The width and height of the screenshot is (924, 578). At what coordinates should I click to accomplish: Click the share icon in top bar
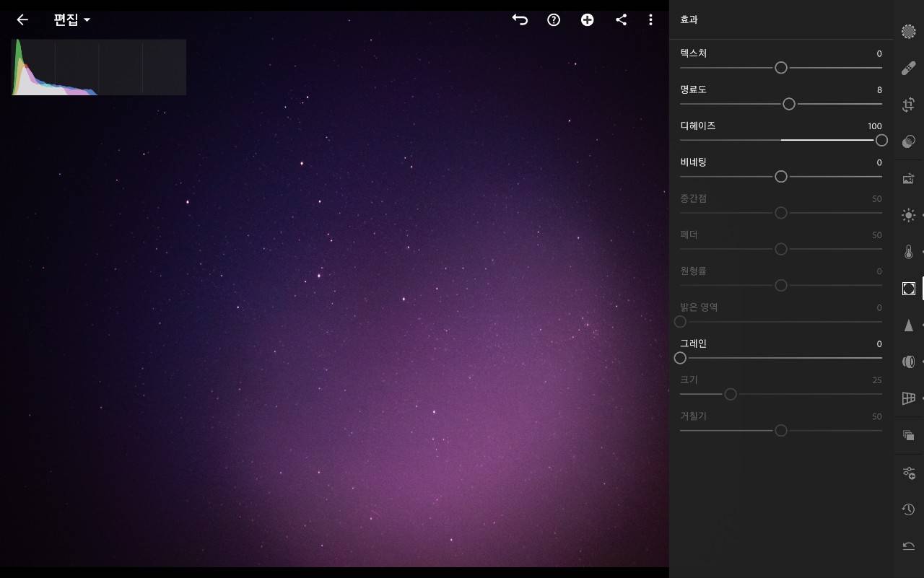point(621,20)
